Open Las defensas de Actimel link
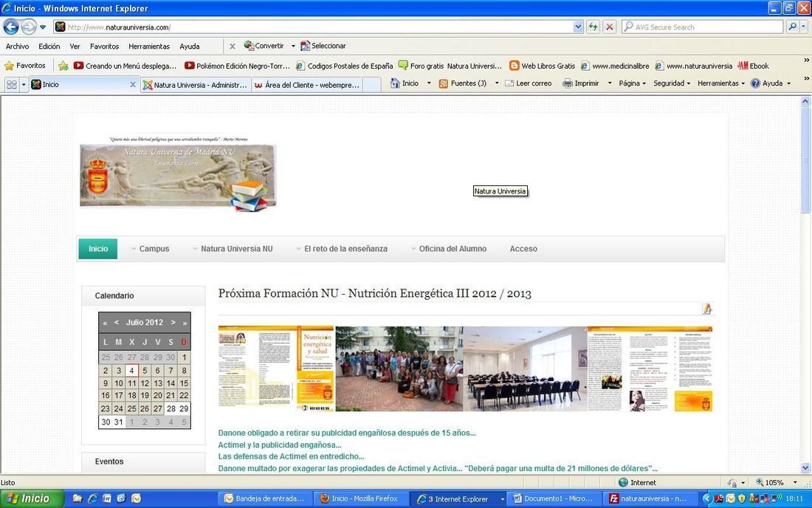Viewport: 812px width, 508px height. coord(291,456)
